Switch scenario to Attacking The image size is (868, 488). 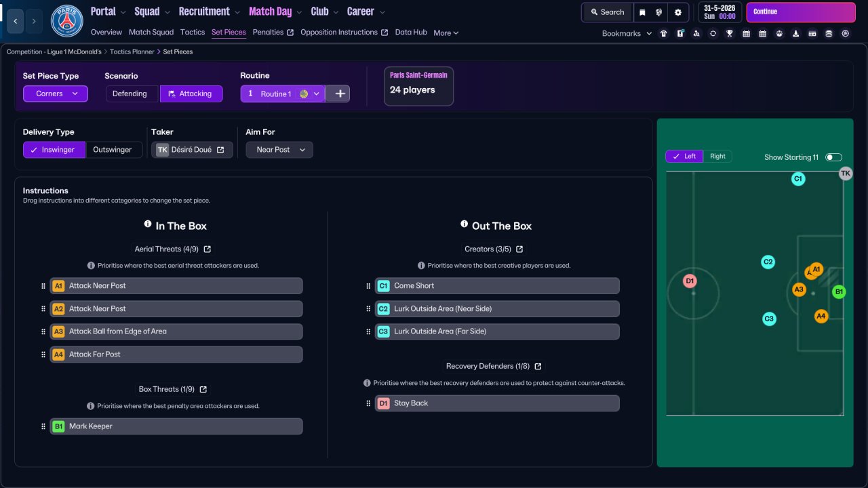pyautogui.click(x=190, y=94)
